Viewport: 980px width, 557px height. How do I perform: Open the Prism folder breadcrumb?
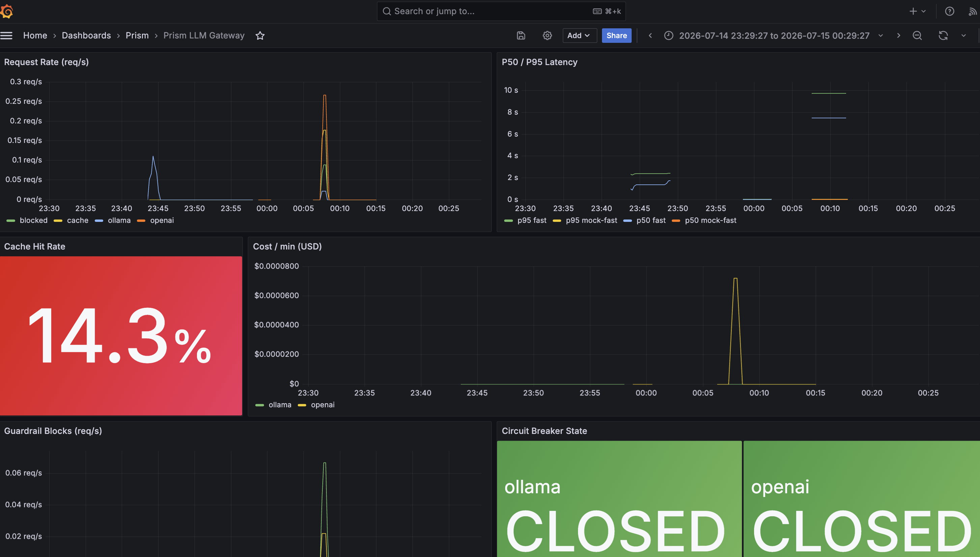pos(137,36)
